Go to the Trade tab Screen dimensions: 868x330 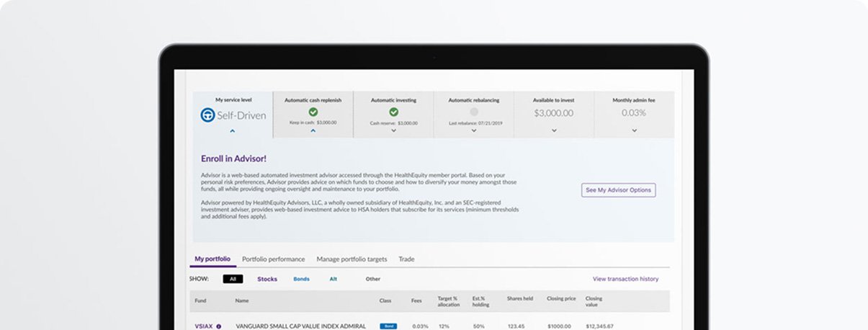click(x=406, y=259)
